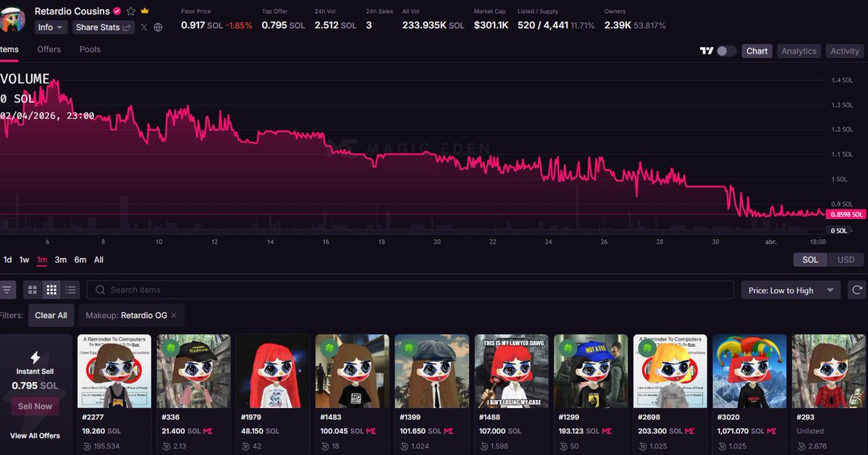Click the Magic Eden logo beside 1,071.070 SOL
The image size is (868, 455).
coord(772,431)
